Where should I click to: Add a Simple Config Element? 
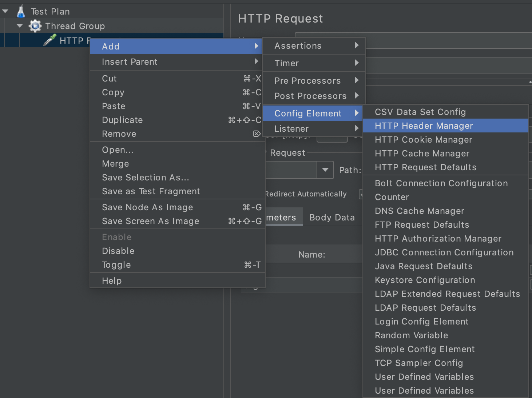[446, 349]
